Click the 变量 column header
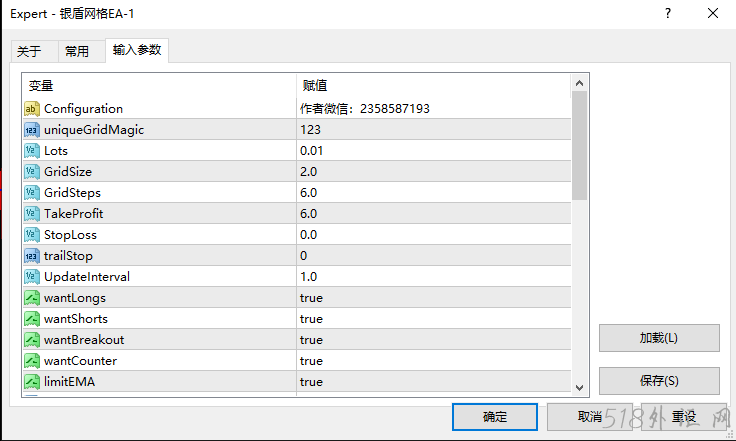Viewport: 736px width, 441px height. [160, 85]
